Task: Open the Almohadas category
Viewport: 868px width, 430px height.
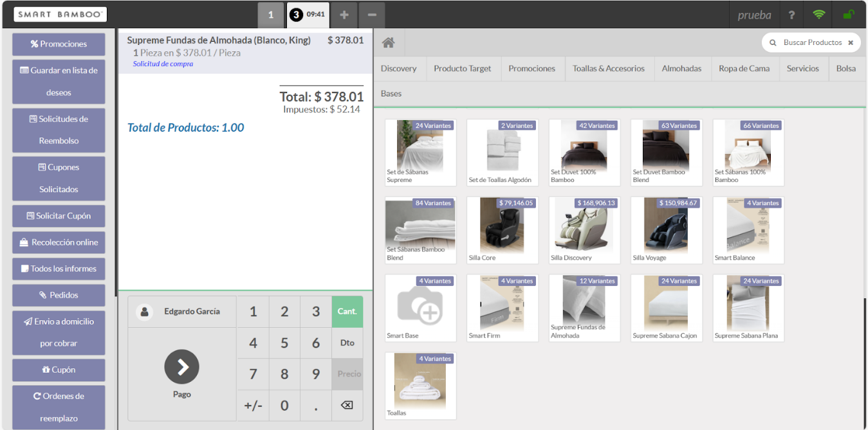Action: pos(682,68)
